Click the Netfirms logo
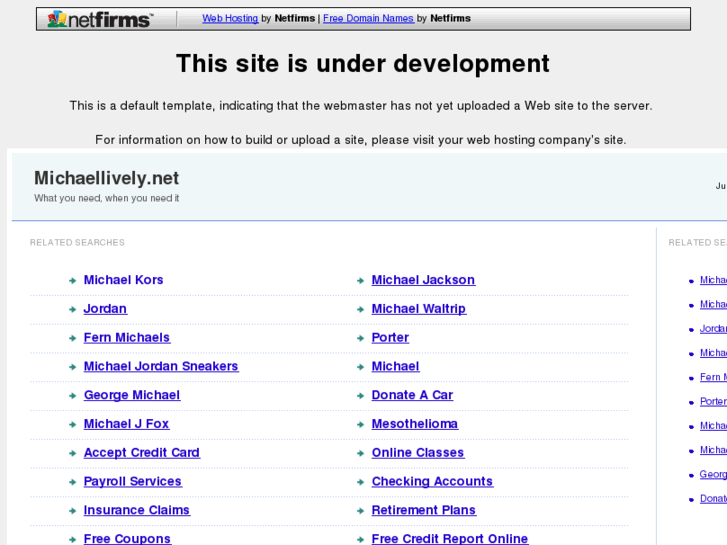 [x=100, y=19]
